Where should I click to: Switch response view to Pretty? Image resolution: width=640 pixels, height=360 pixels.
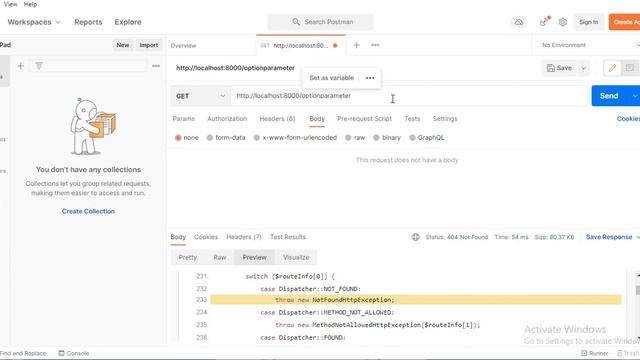[188, 257]
